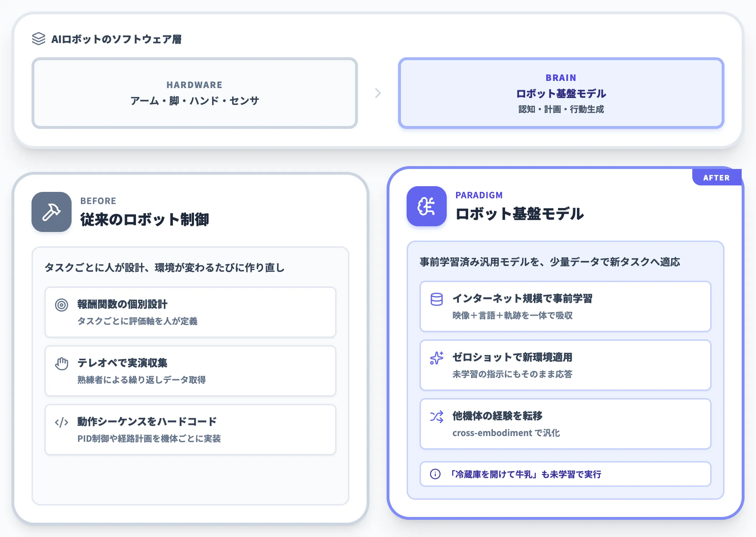Click the hammer icon in the BEFORE card

[x=52, y=212]
